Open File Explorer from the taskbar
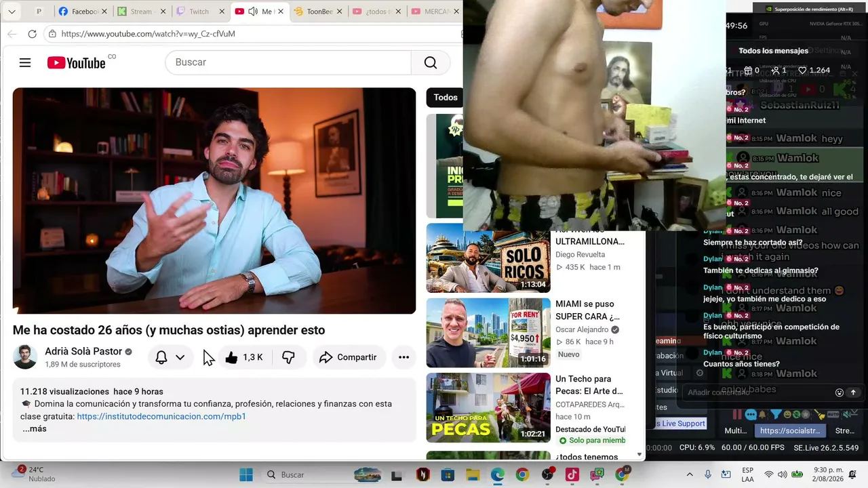 click(473, 474)
